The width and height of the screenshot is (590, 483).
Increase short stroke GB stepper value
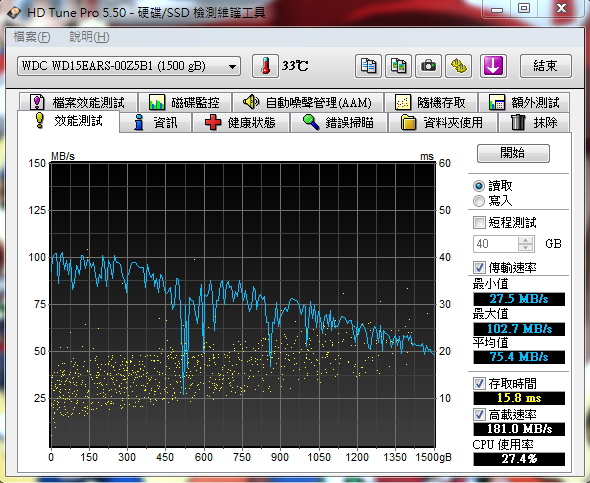click(526, 240)
